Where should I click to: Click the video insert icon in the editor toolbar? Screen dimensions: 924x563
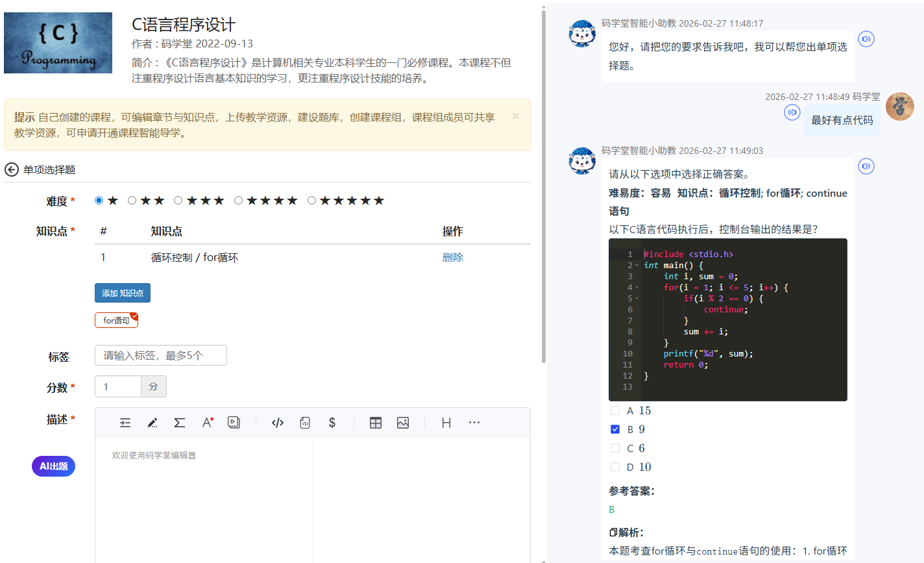(x=234, y=423)
